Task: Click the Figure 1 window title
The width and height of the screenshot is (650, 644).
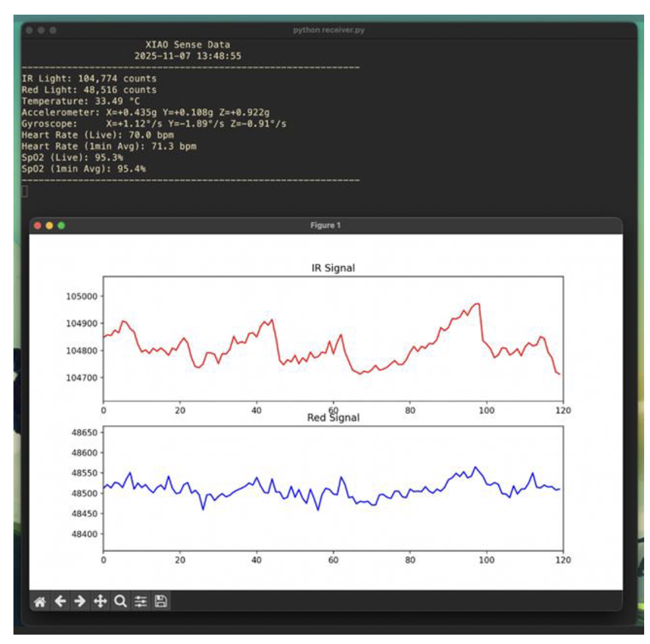Action: [x=326, y=225]
